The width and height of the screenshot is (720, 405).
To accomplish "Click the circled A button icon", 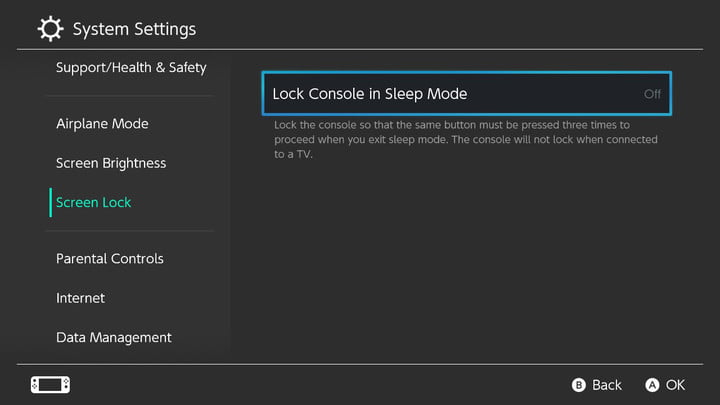I will (652, 385).
